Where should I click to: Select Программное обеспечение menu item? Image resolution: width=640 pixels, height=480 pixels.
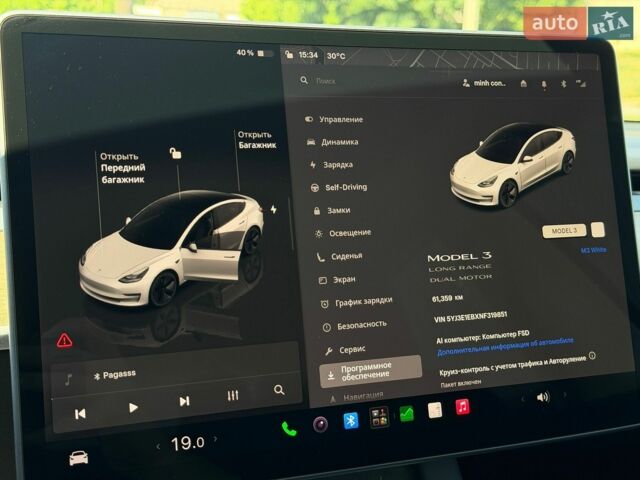point(370,371)
